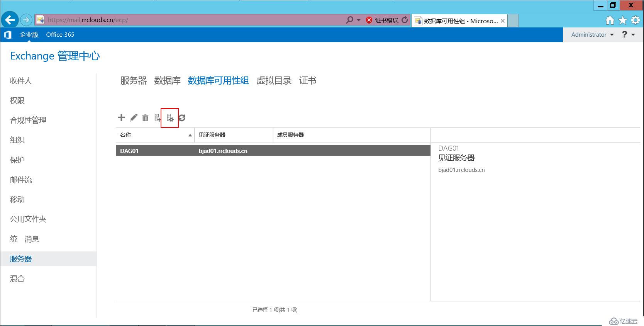Screen dimensions: 644x326
Task: Delete the selected DAG with trash icon
Action: 145,118
